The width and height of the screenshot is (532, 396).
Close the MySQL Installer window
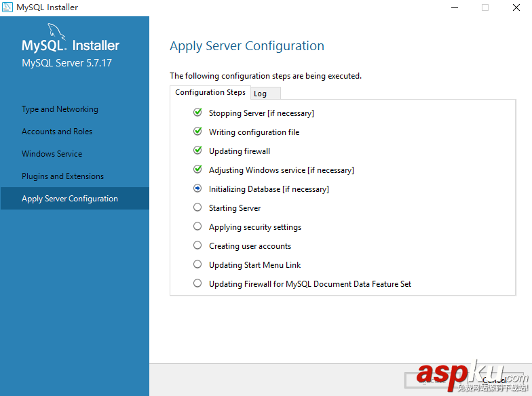[516, 7]
